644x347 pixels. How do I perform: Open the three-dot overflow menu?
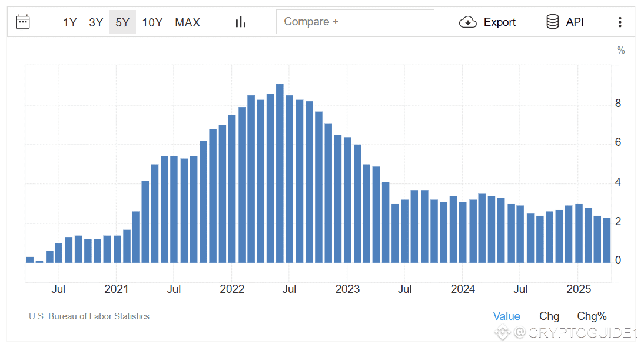tap(620, 22)
